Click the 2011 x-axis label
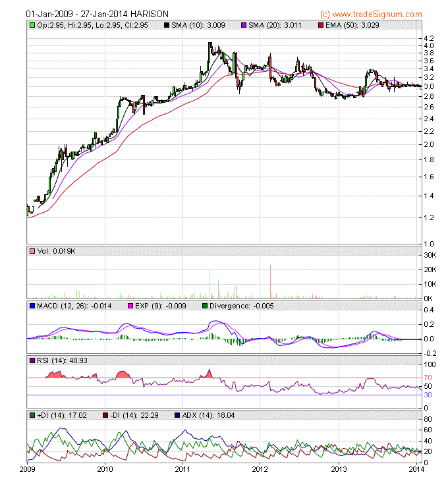 click(x=182, y=469)
